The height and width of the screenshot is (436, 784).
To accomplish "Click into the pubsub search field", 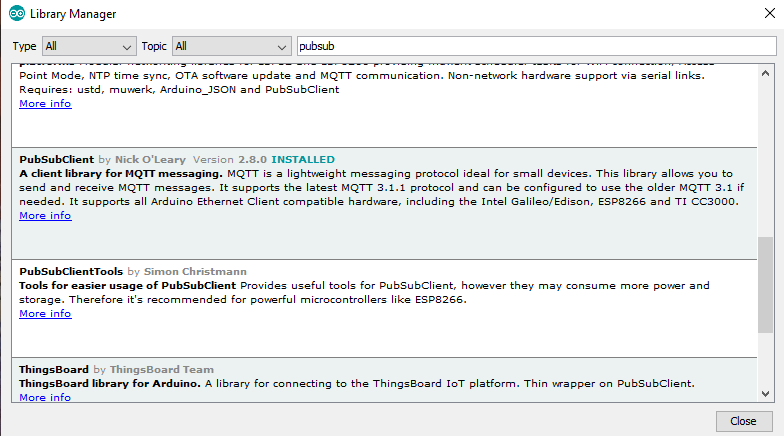I will 536,46.
